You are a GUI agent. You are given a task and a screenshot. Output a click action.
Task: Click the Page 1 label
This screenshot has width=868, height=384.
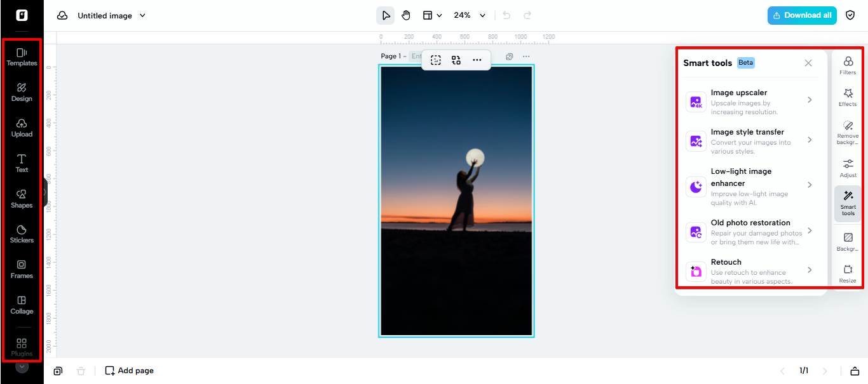click(391, 56)
